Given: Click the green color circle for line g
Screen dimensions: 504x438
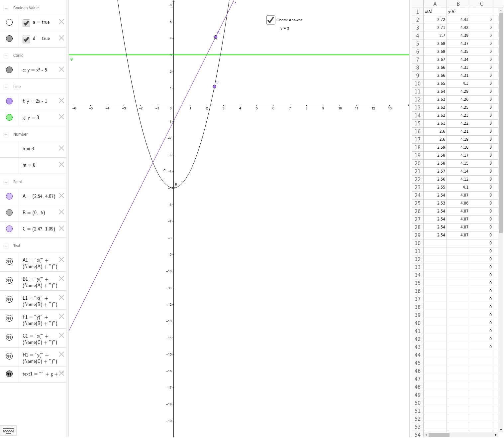Looking at the screenshot, I should coord(9,117).
